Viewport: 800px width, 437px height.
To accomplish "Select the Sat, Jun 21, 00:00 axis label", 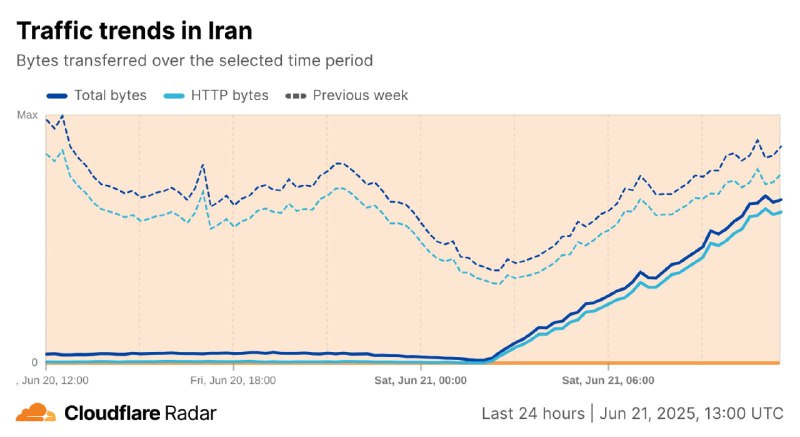I will click(420, 380).
